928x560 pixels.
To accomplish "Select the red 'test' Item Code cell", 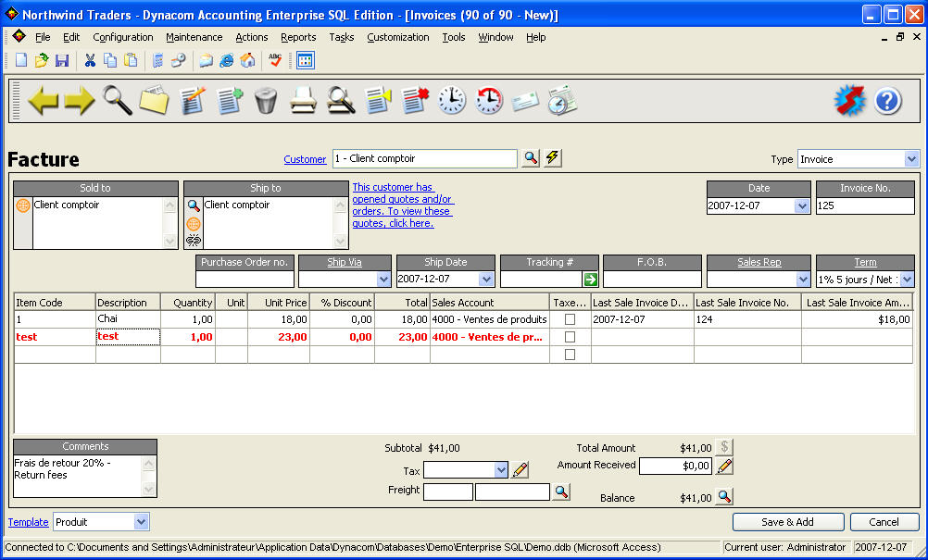I will pyautogui.click(x=55, y=337).
